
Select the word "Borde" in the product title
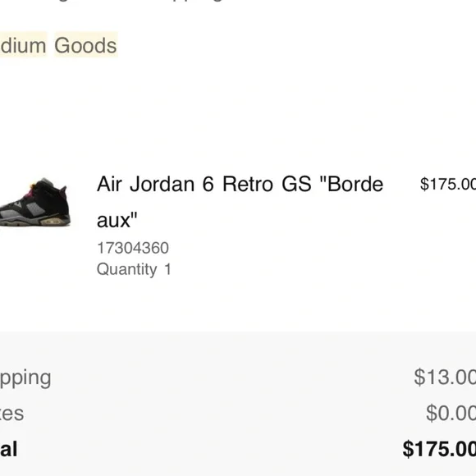pyautogui.click(x=355, y=184)
